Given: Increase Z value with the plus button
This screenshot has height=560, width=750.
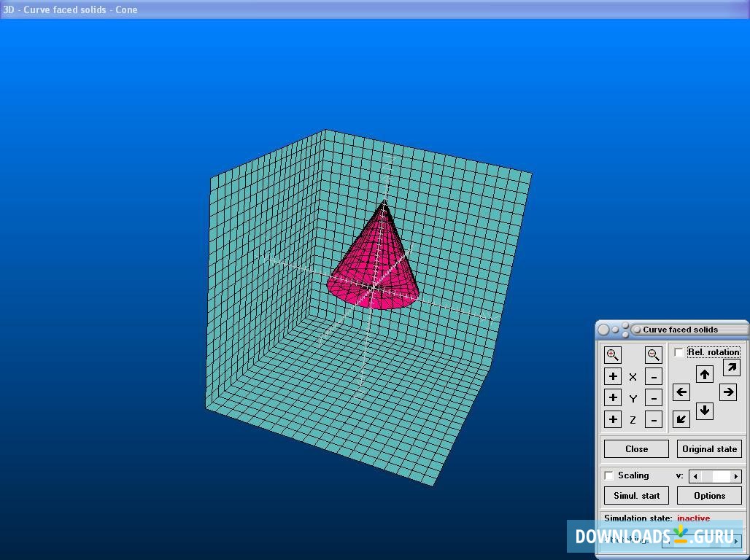Looking at the screenshot, I should point(613,419).
